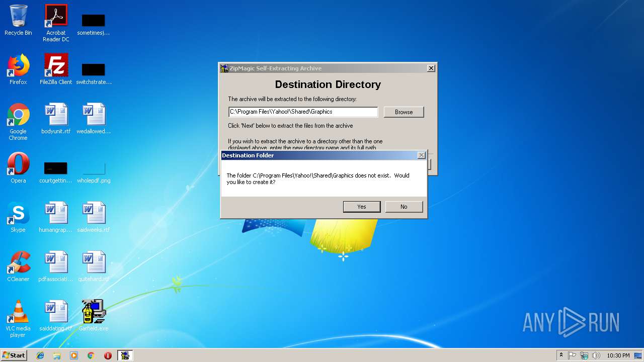Open the clock showing 10:30 PM
Image resolution: width=644 pixels, height=362 pixels.
(618, 355)
